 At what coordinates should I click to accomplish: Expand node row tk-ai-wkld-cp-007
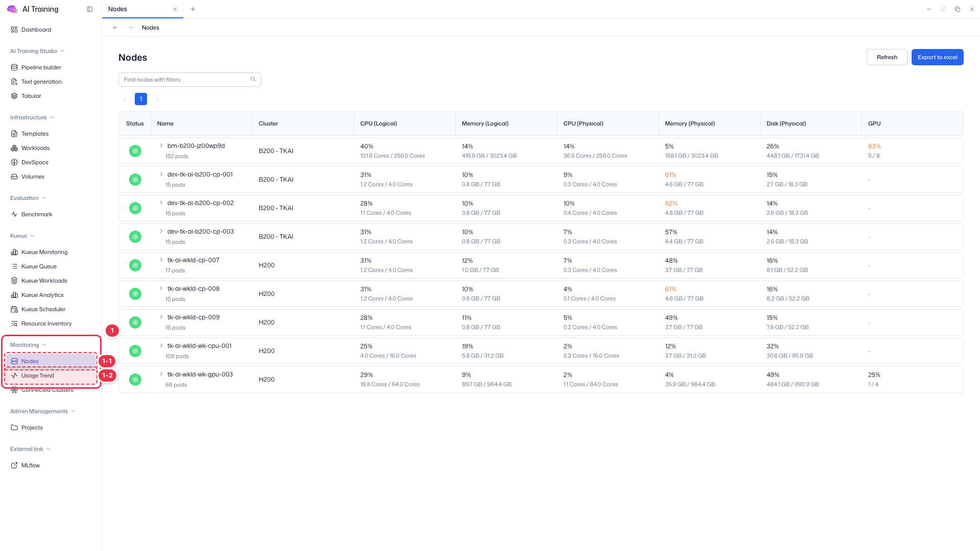click(161, 260)
